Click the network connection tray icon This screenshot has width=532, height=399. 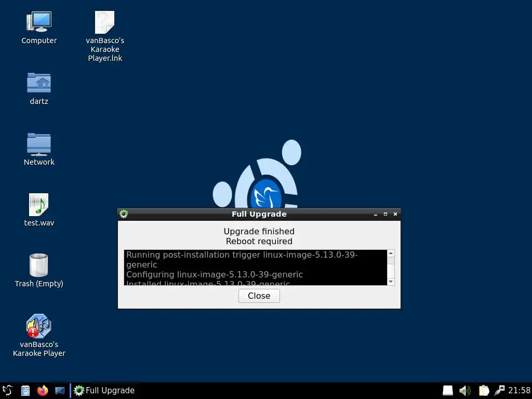[499, 391]
